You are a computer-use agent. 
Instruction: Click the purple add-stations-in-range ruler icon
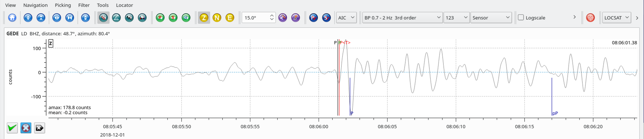283,18
